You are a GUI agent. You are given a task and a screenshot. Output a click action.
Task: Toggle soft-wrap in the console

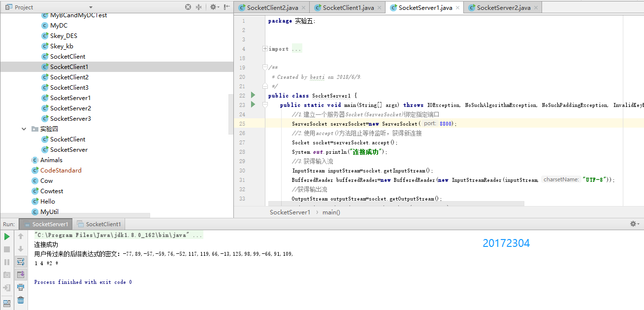(x=21, y=262)
